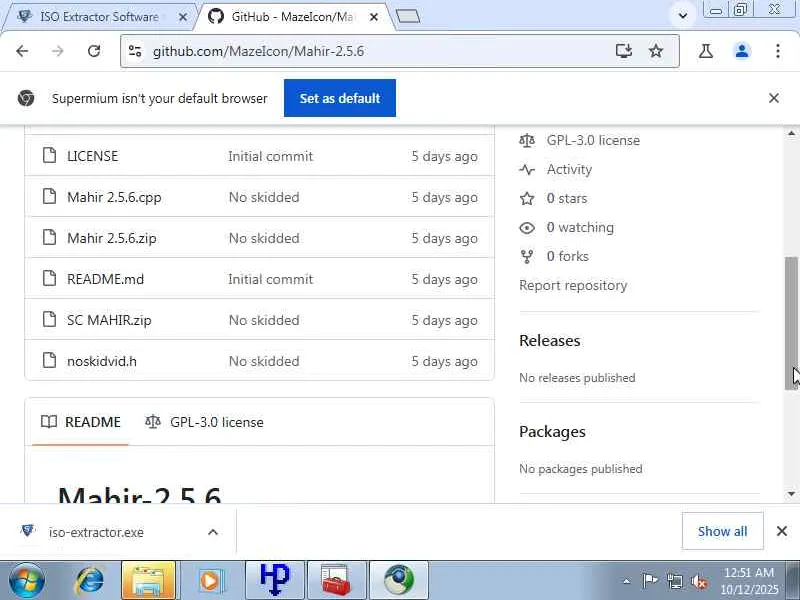Click the install app icon in address bar

623,51
